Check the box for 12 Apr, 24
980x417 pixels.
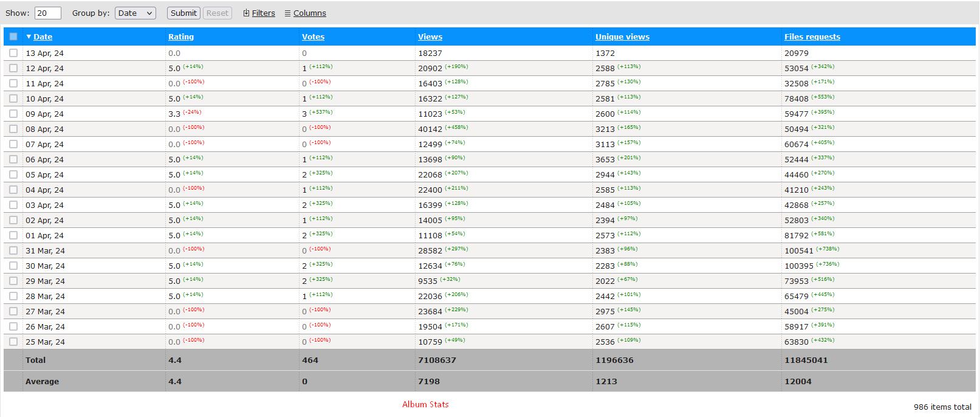point(13,68)
